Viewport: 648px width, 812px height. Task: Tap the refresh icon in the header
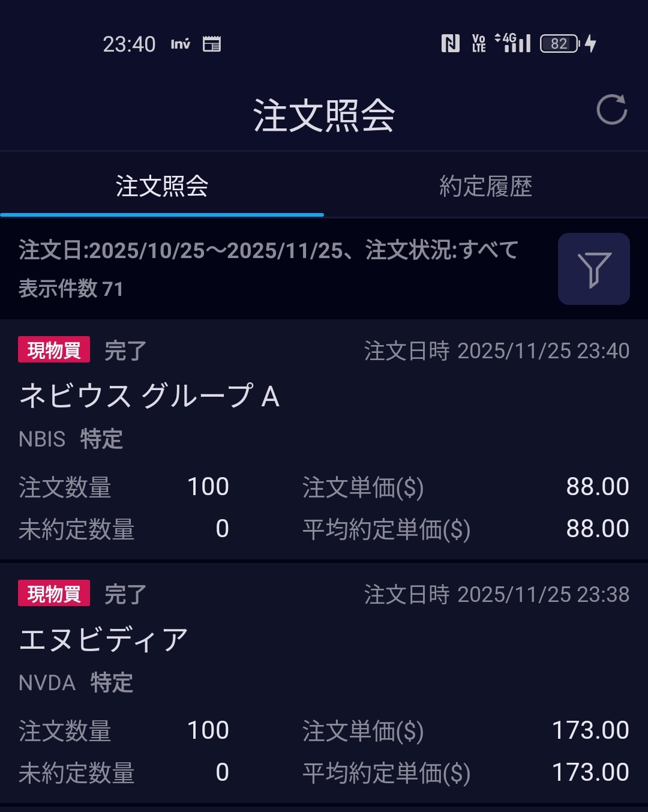[x=611, y=110]
